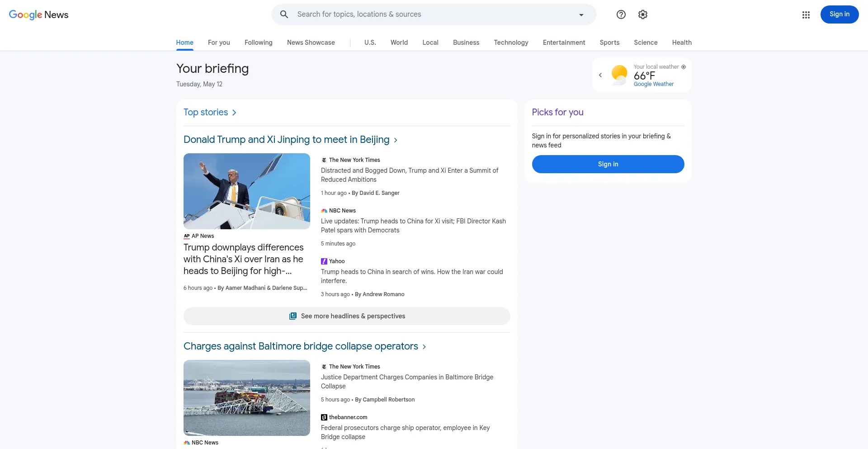The height and width of the screenshot is (449, 868).
Task: Click the 'By Campbell Robertson' byline
Action: click(385, 400)
